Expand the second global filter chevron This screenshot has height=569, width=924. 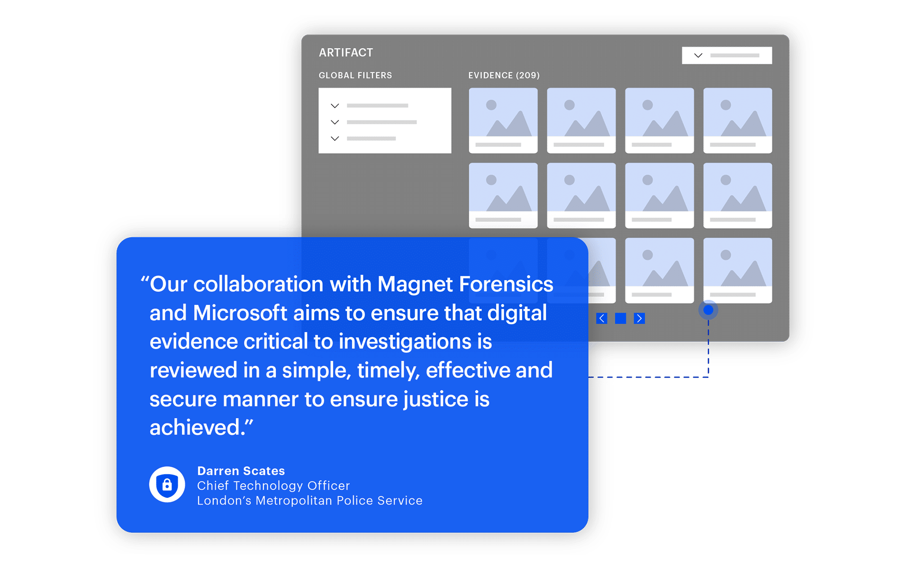[335, 122]
